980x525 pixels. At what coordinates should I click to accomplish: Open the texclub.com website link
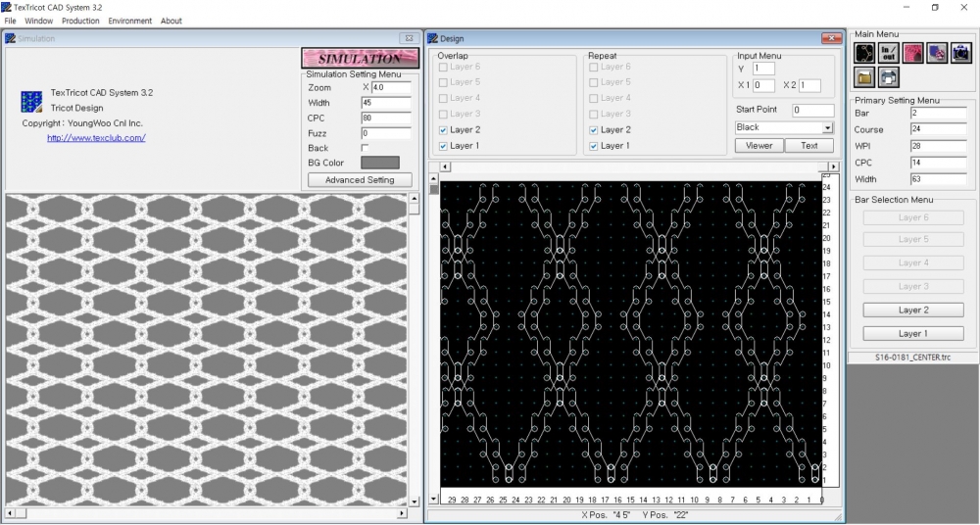(96, 138)
